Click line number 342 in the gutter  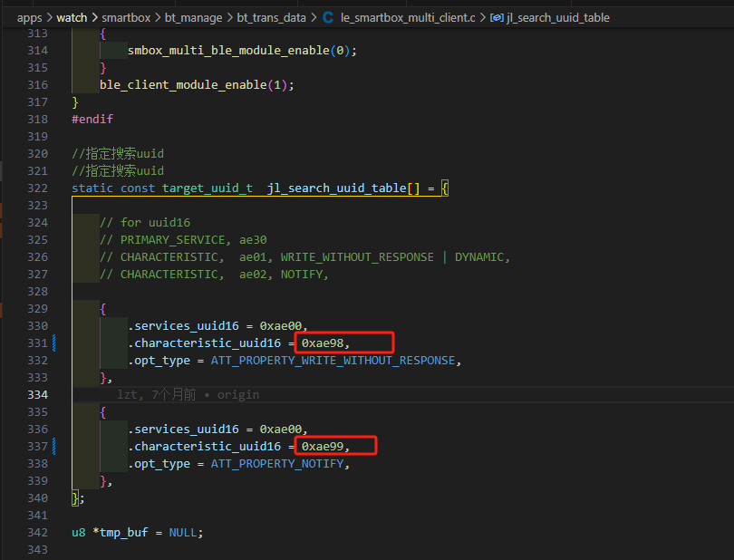[37, 533]
